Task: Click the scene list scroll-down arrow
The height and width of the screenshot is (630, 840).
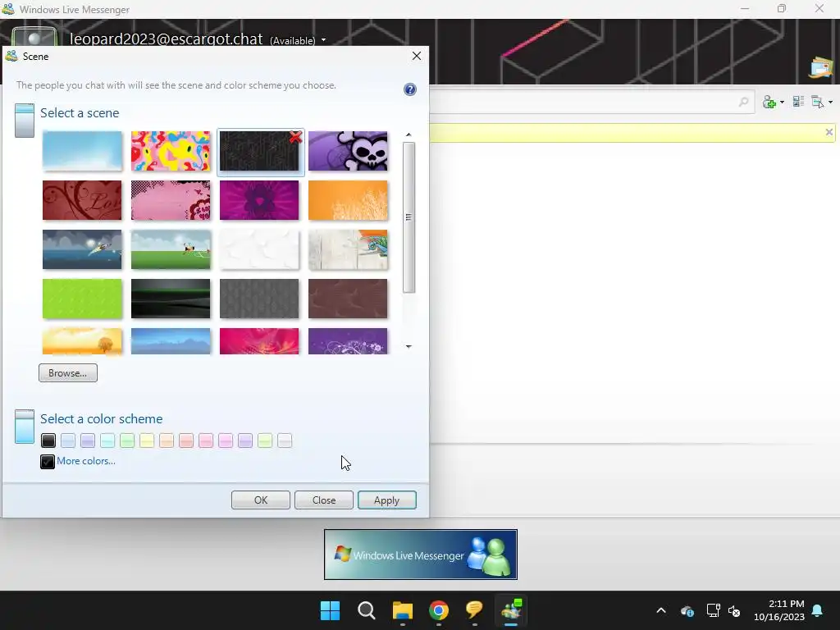Action: [x=409, y=347]
